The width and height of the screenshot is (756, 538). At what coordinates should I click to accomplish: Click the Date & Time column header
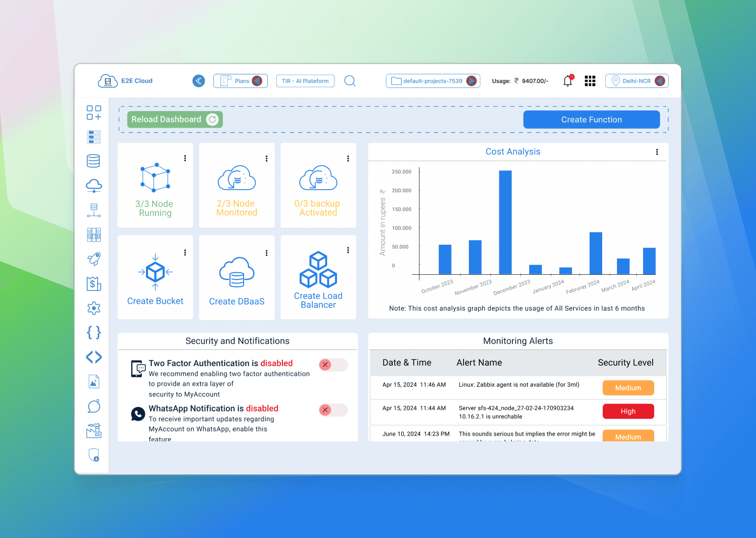[407, 363]
